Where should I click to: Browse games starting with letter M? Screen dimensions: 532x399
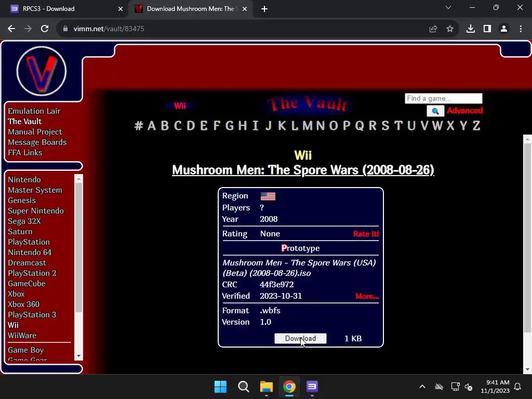click(308, 126)
